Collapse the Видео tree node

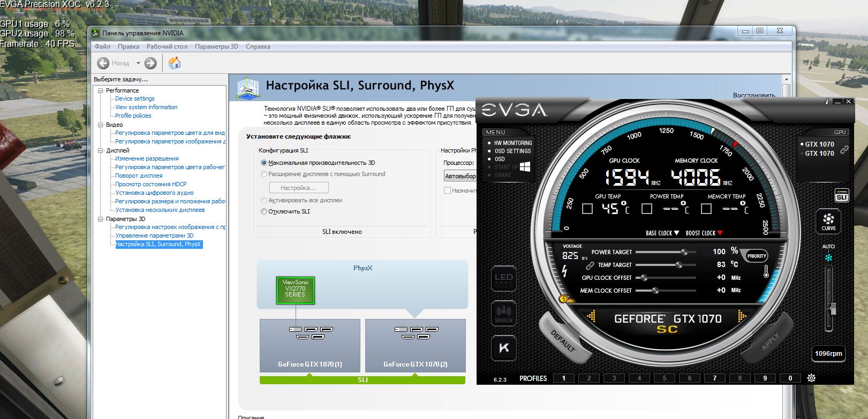tap(100, 125)
